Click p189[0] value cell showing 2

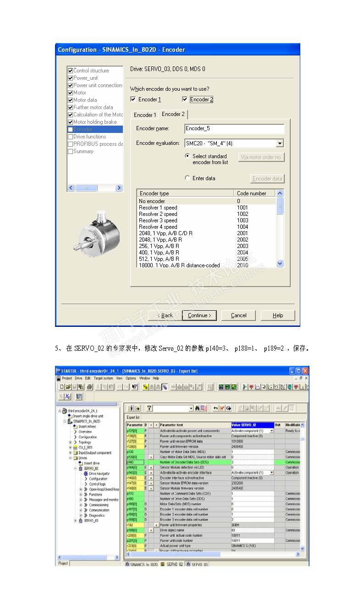(252, 520)
